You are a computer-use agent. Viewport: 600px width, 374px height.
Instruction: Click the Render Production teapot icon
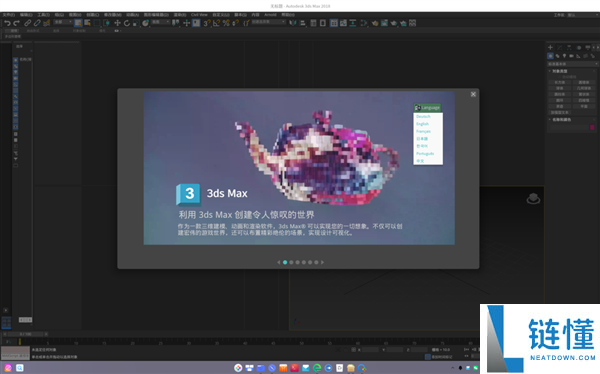[x=403, y=23]
